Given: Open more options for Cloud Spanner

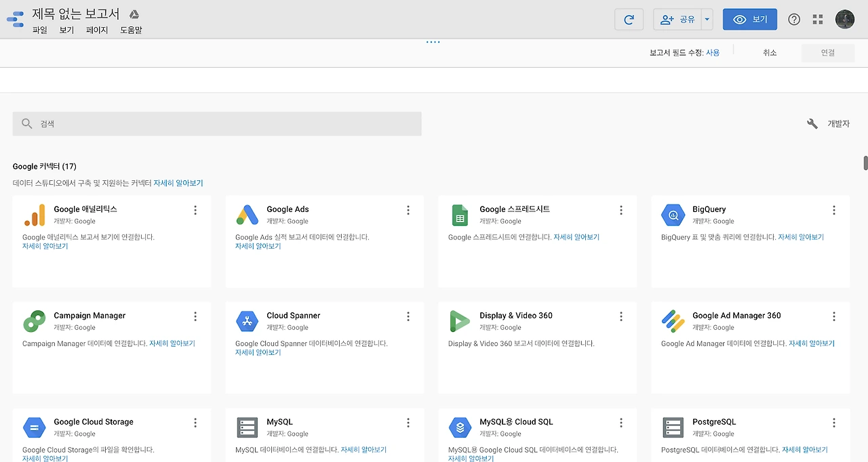Looking at the screenshot, I should click(408, 316).
